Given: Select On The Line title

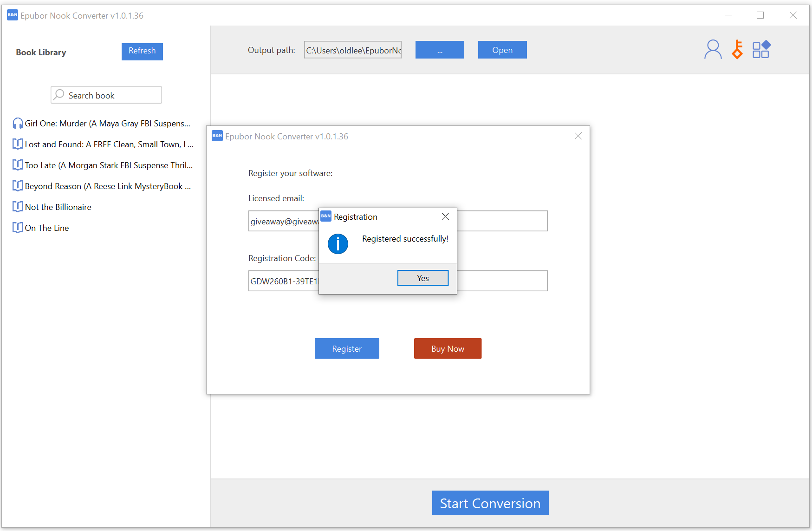Looking at the screenshot, I should coord(47,228).
